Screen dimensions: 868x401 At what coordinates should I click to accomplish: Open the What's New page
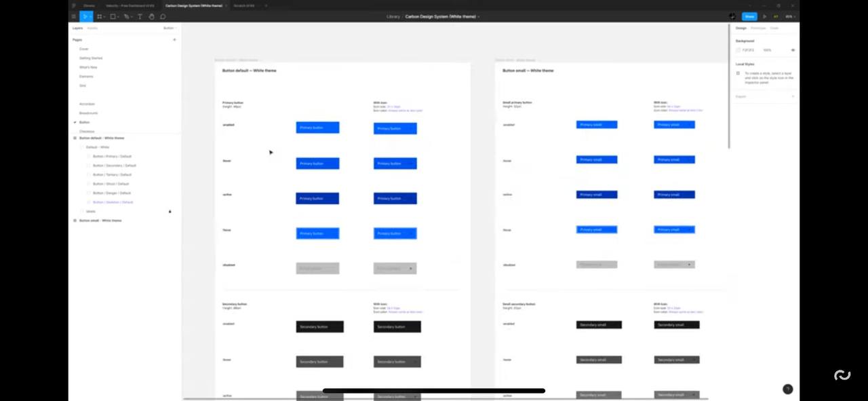point(88,67)
